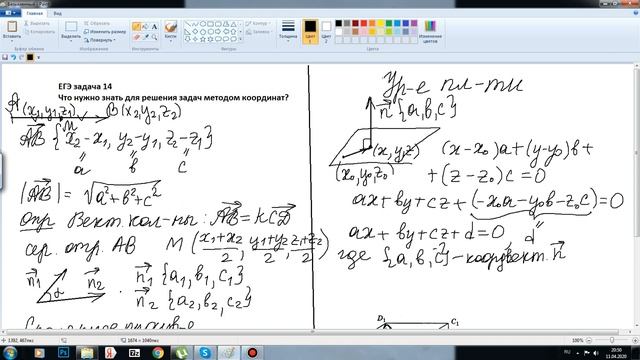The width and height of the screenshot is (640, 360).
Task: Click Zoom in plus button in status bar
Action: (x=635, y=340)
